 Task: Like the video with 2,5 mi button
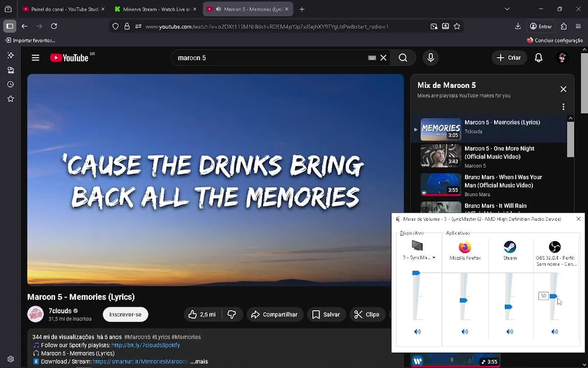[203, 315]
